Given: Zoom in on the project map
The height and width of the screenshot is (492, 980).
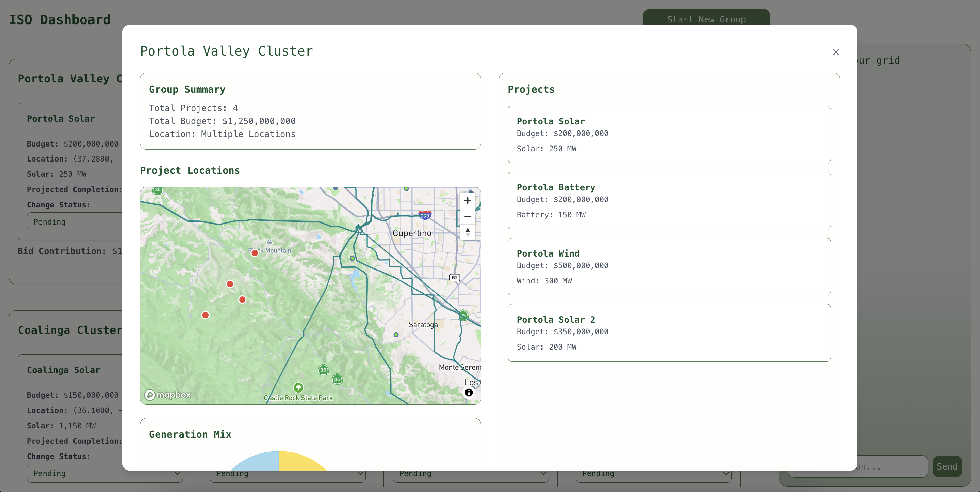Looking at the screenshot, I should [467, 201].
